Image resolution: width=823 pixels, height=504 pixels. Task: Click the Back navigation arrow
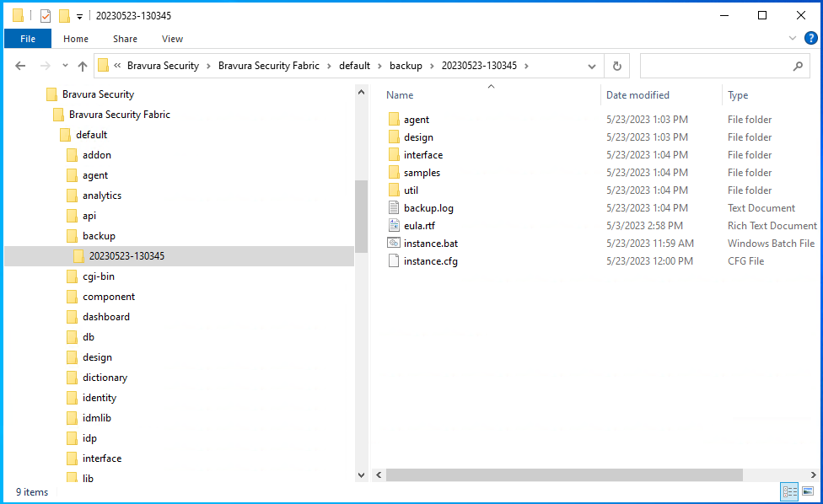[x=22, y=66]
